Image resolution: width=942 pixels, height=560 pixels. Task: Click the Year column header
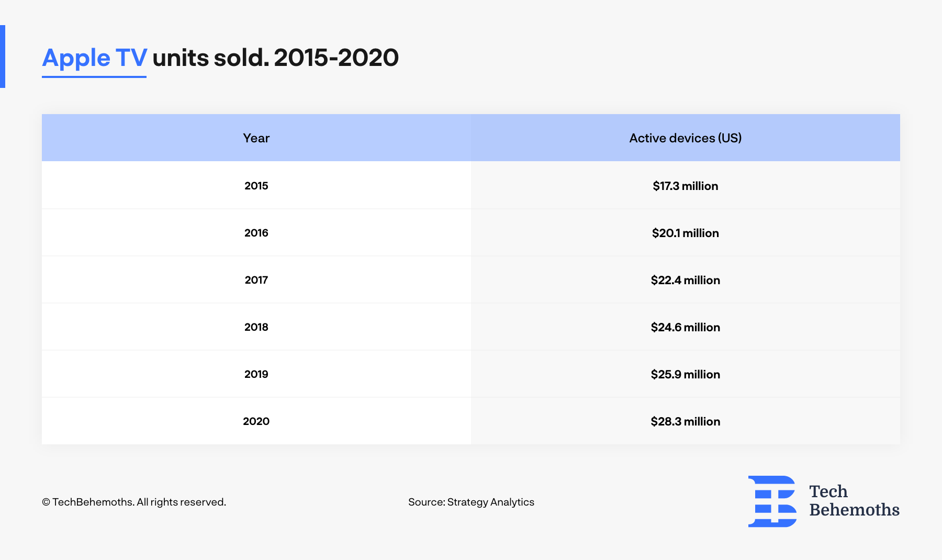[256, 138]
